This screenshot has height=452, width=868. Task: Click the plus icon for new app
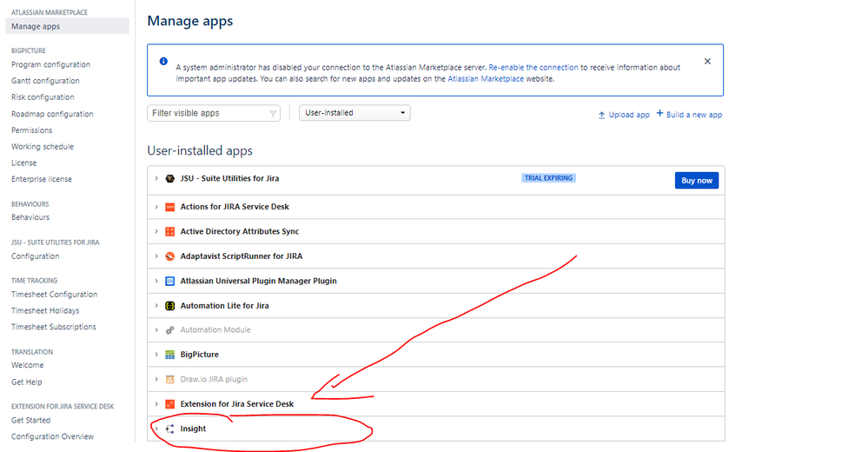659,113
